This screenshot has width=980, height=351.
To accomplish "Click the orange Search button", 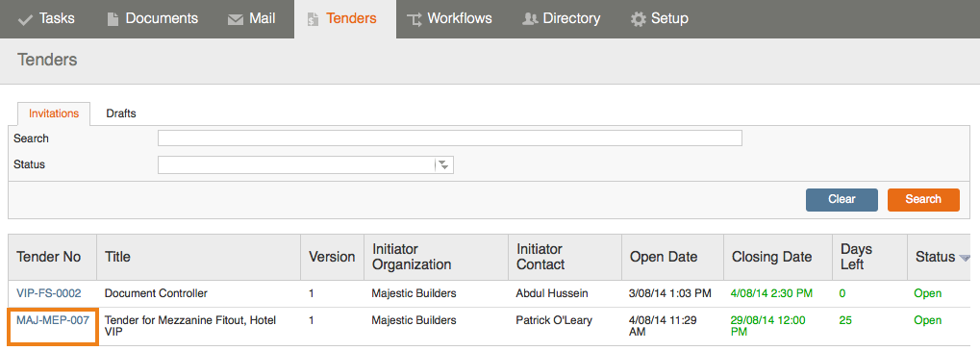I will [x=923, y=199].
